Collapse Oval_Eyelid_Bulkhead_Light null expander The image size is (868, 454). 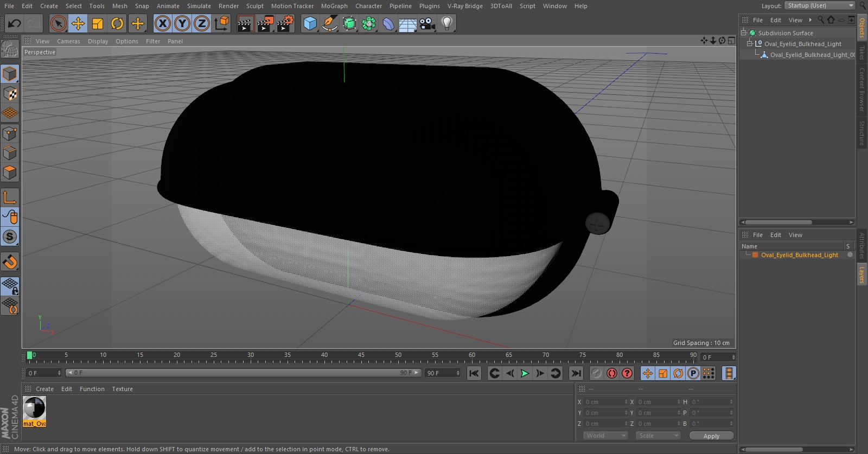point(750,44)
